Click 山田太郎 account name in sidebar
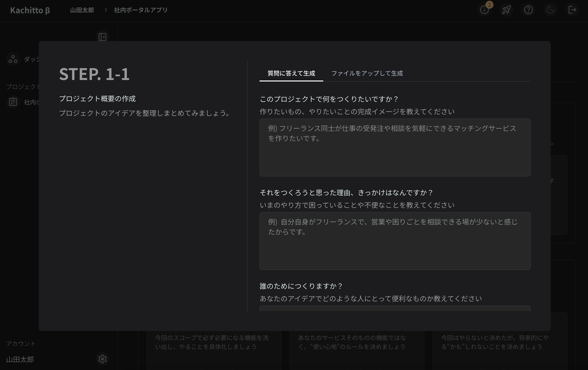 click(20, 359)
